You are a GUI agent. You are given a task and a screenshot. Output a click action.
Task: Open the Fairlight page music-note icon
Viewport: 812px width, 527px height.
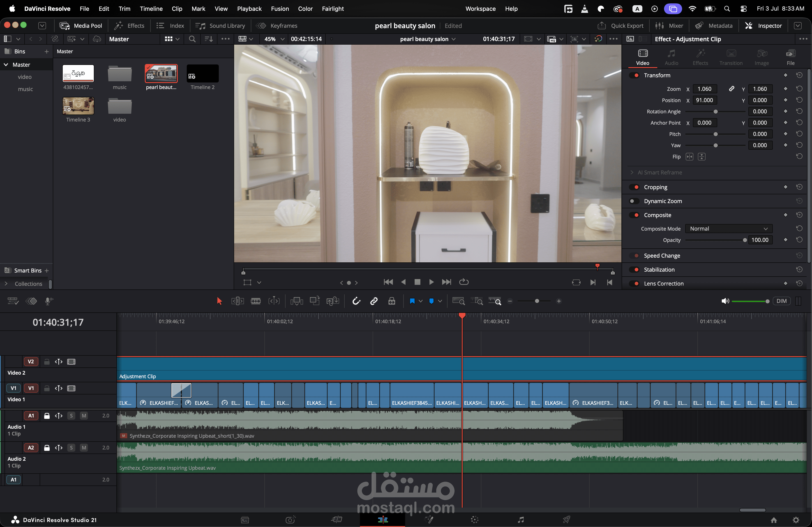point(521,520)
